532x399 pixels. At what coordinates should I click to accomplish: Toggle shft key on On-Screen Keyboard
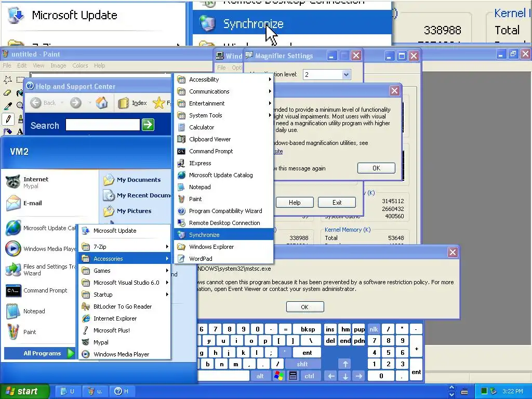[x=302, y=364]
